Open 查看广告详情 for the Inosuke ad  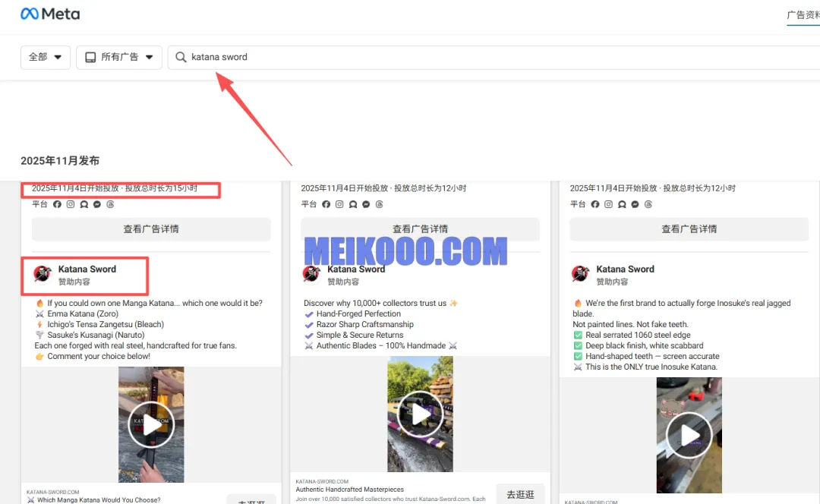[689, 229]
